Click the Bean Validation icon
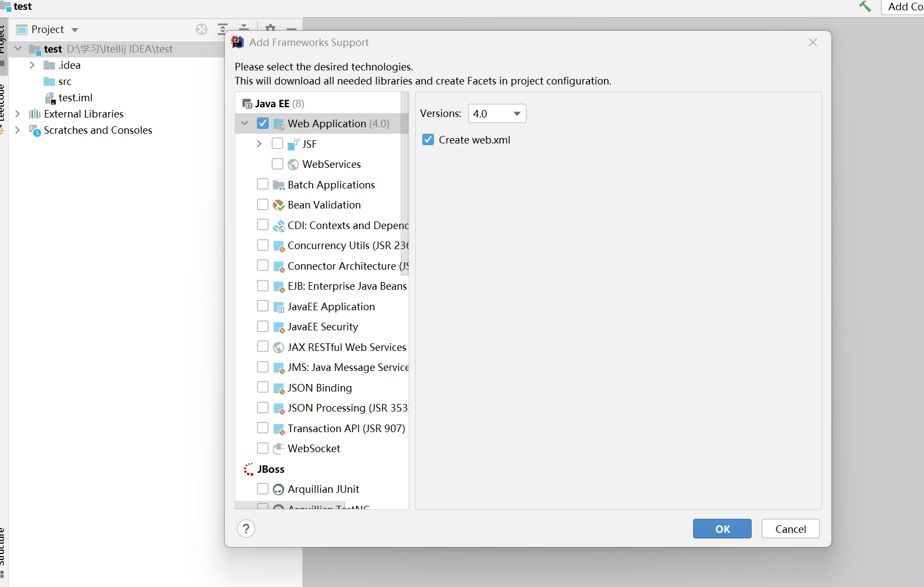The width and height of the screenshot is (924, 587). (x=279, y=205)
